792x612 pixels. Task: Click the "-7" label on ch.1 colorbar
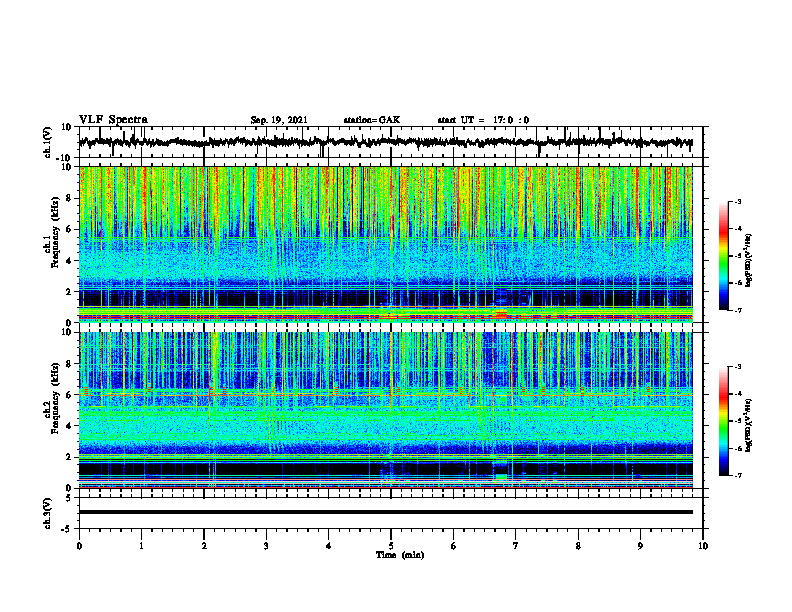point(737,310)
